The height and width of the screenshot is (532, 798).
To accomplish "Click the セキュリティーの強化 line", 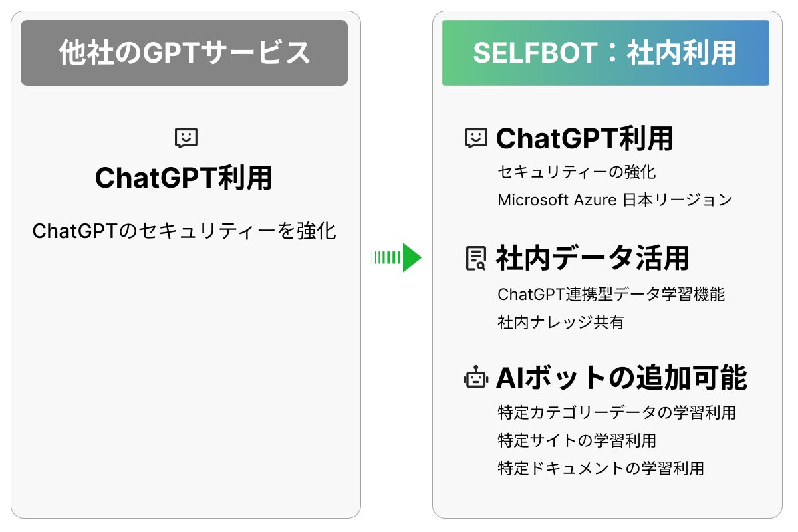I will point(577,172).
